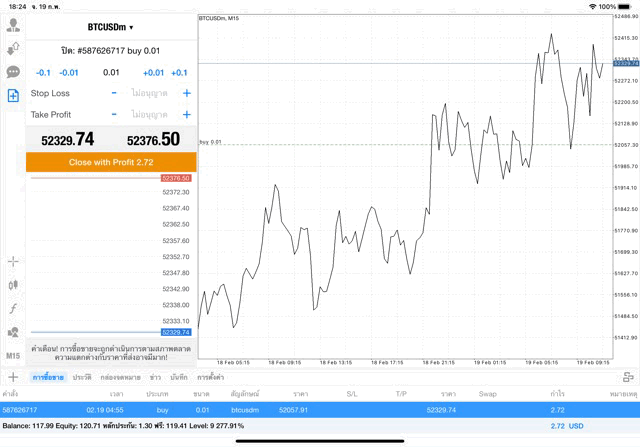
Task: Click the new order document icon
Action: (13, 95)
